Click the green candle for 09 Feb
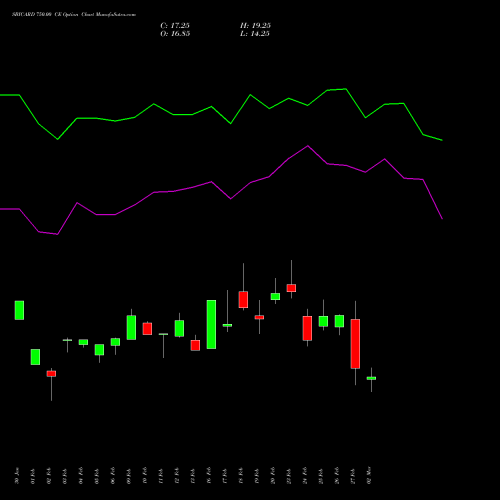This screenshot has width=500, height=500. coord(131,328)
